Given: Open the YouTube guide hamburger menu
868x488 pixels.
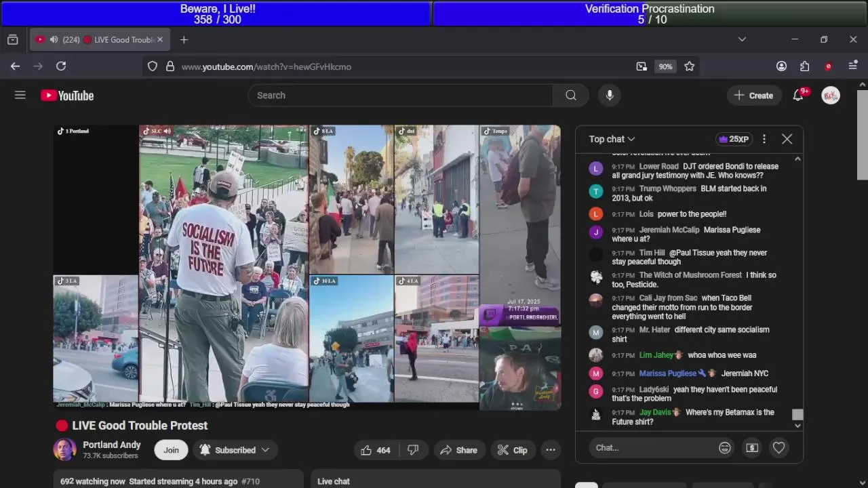Looking at the screenshot, I should (20, 96).
